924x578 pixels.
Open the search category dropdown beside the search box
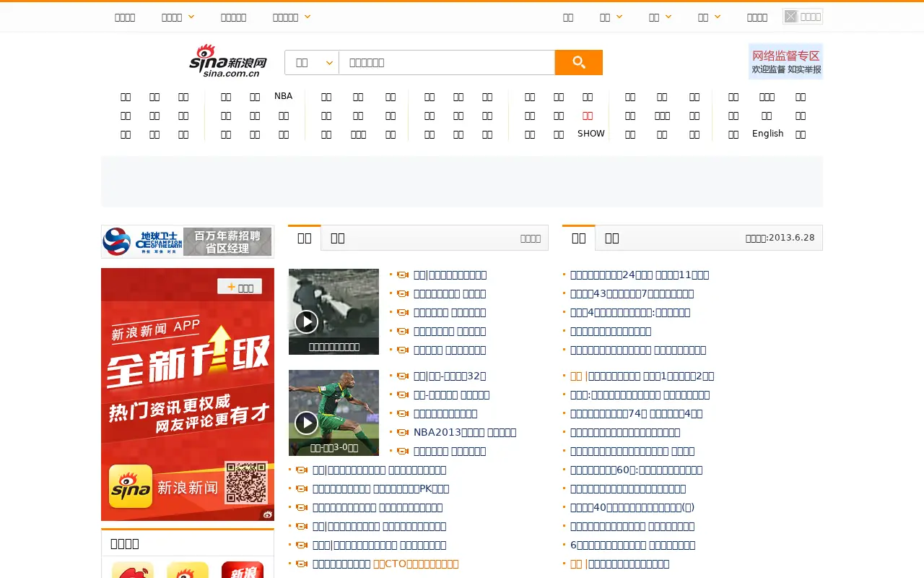coord(312,62)
